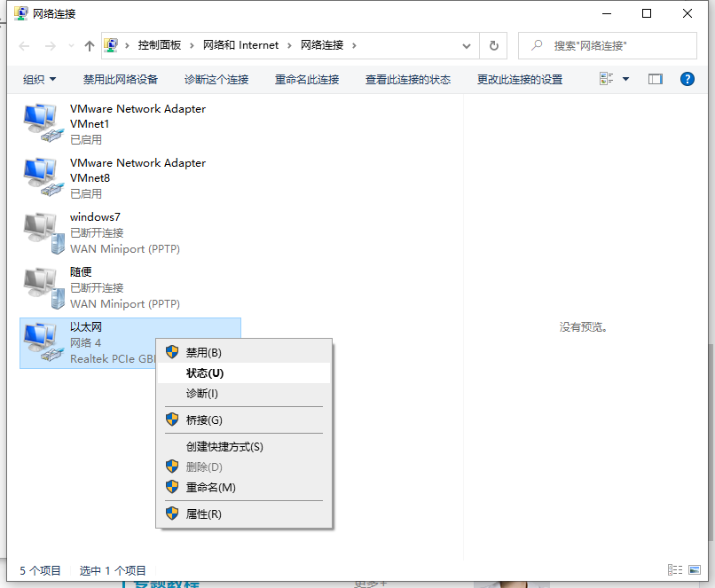This screenshot has width=715, height=588.
Task: Choose 状态(U) from the context menu
Action: (205, 373)
